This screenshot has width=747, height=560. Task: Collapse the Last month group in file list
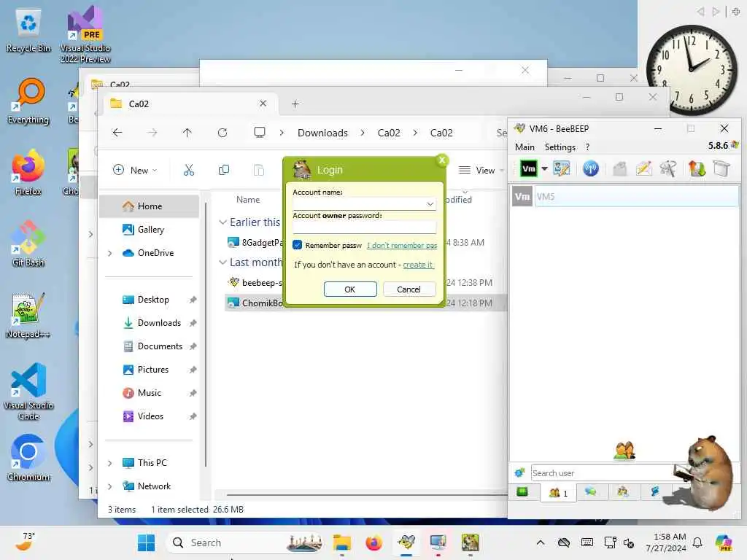point(222,262)
